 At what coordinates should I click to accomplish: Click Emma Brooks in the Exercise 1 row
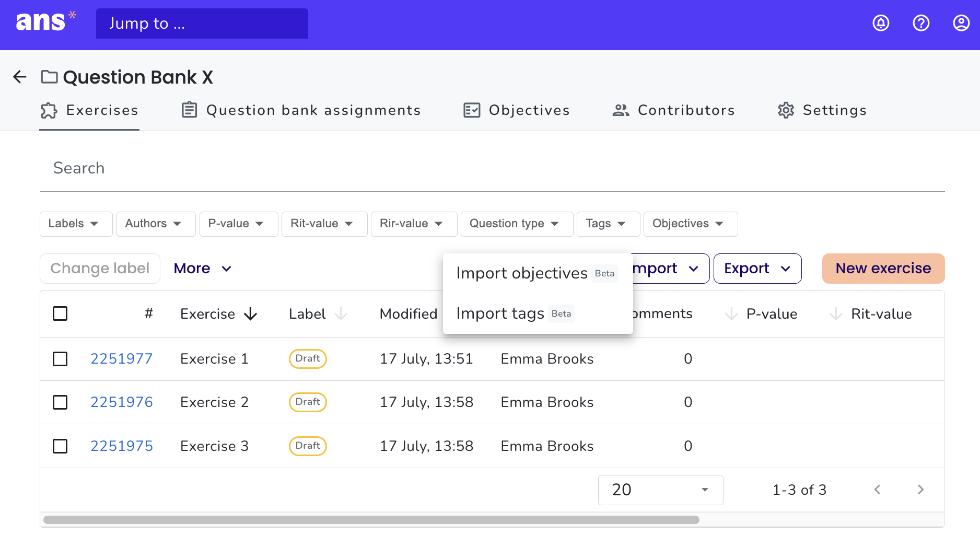click(x=547, y=359)
